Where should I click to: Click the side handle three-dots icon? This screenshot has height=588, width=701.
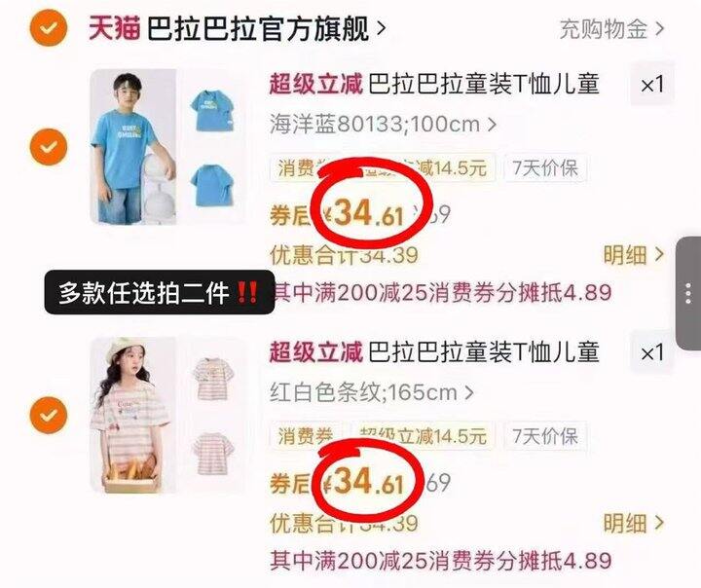tap(688, 293)
